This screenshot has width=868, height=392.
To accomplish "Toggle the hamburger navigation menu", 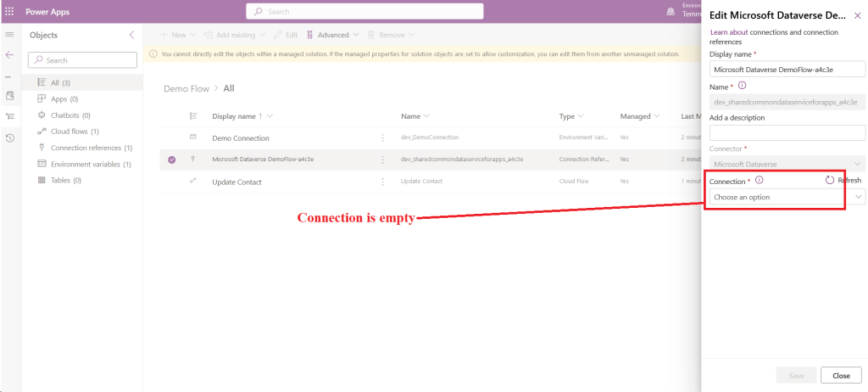I will coord(9,35).
